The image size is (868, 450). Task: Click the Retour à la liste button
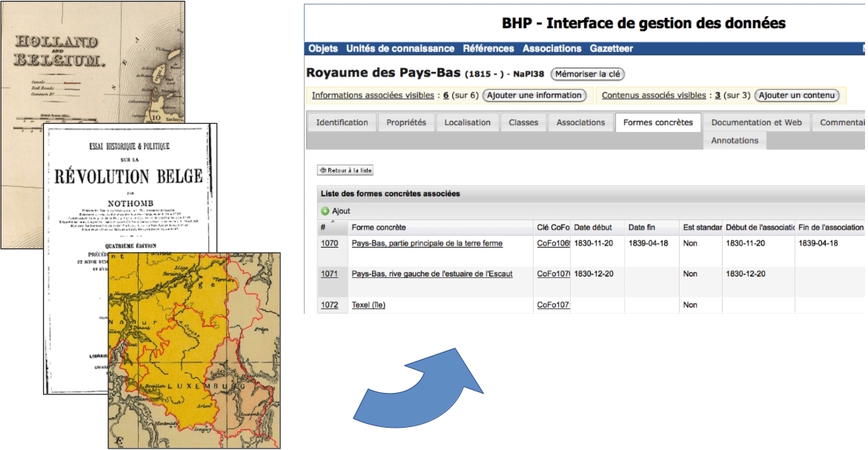[345, 171]
